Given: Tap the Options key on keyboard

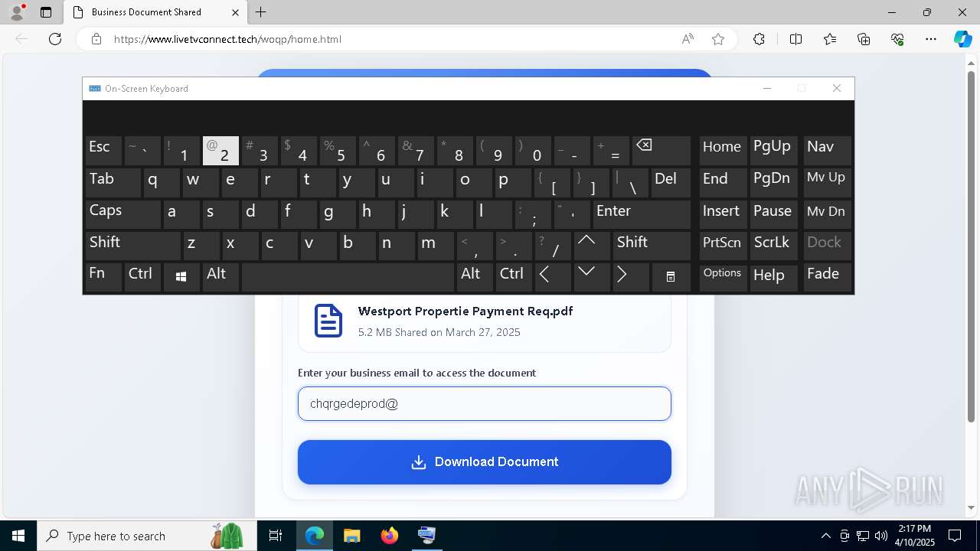Looking at the screenshot, I should click(723, 277).
